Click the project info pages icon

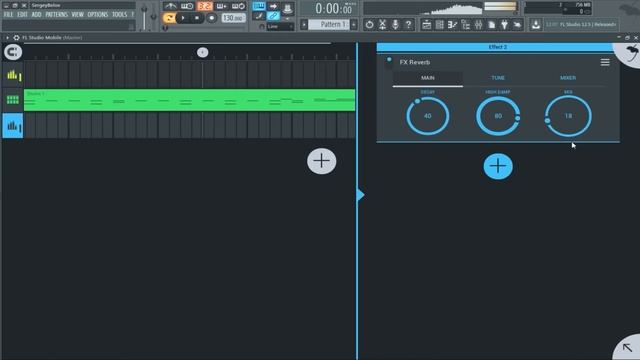click(491, 25)
